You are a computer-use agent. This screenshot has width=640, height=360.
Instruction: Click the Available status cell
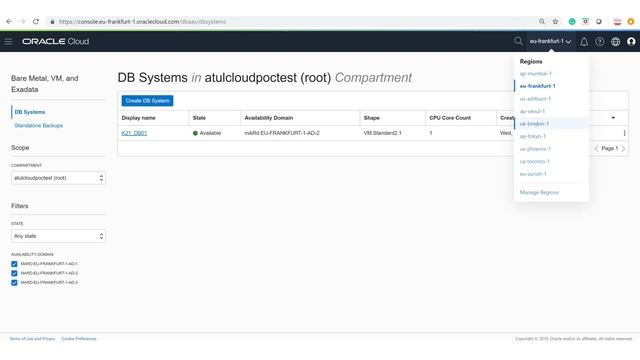click(207, 133)
